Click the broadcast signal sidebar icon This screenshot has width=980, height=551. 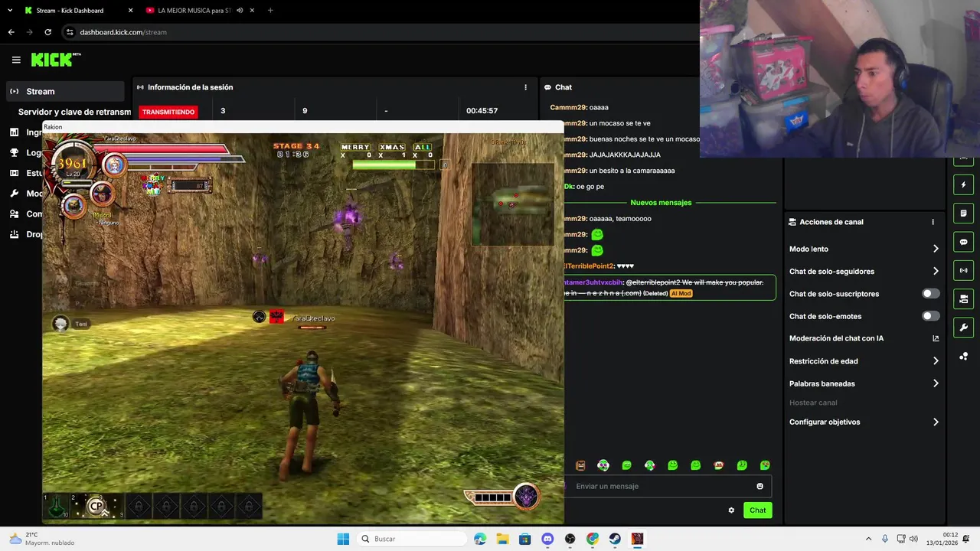click(963, 270)
